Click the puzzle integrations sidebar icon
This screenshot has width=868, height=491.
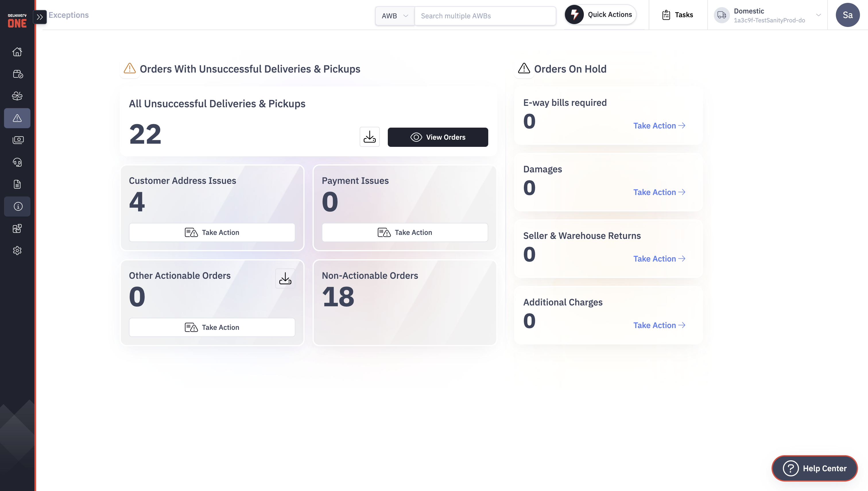17,228
